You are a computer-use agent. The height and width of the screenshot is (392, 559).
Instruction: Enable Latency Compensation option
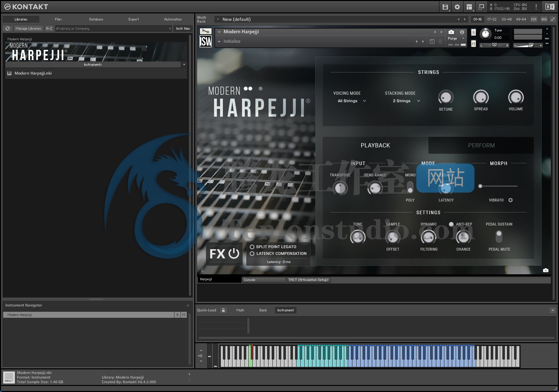coord(252,253)
